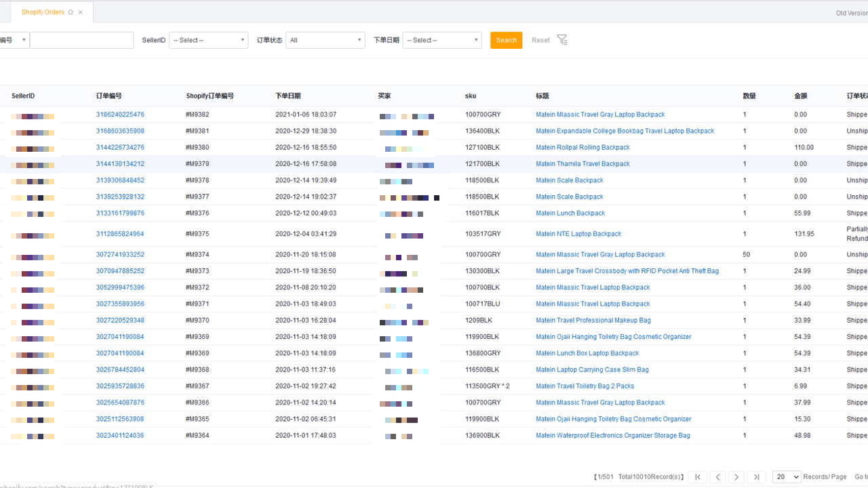The width and height of the screenshot is (868, 488).
Task: Select quantity cell showing 50
Action: point(747,254)
